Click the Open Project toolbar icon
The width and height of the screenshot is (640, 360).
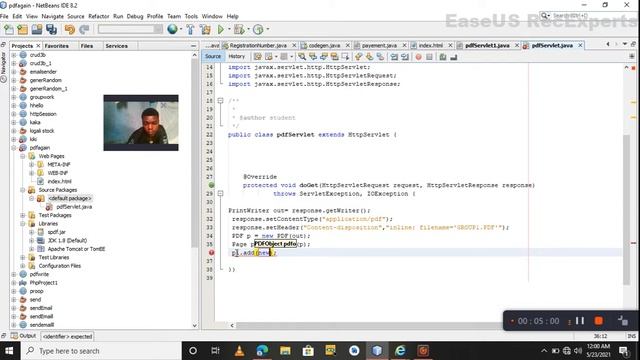(37, 29)
